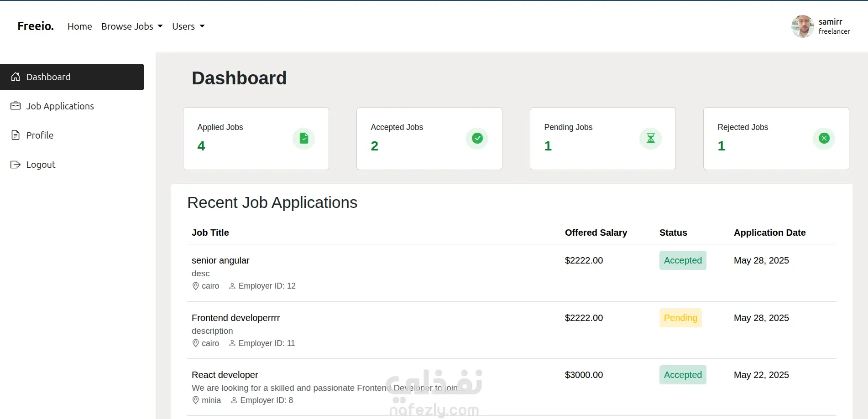This screenshot has width=868, height=419.
Task: Go to the Home nav link
Action: click(80, 26)
